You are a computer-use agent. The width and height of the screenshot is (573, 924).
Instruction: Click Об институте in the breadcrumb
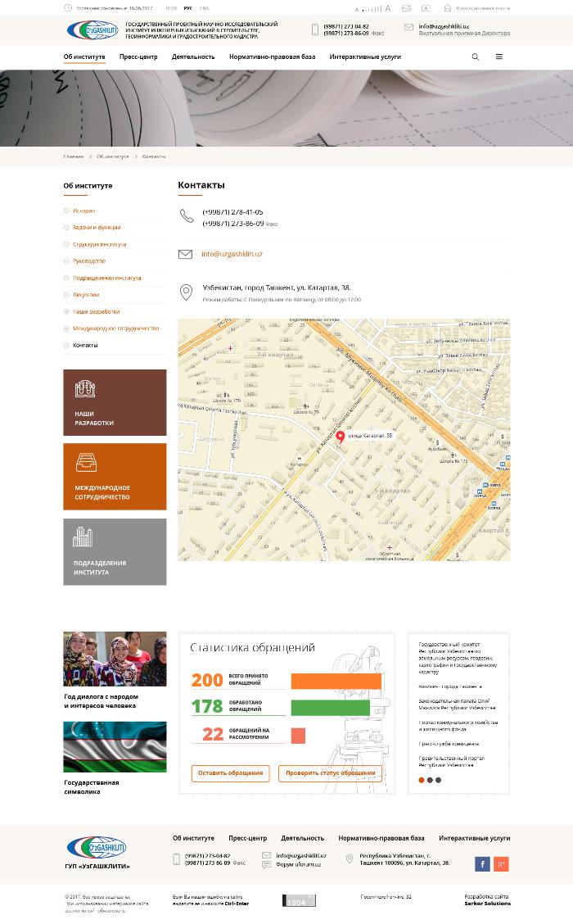coord(112,156)
